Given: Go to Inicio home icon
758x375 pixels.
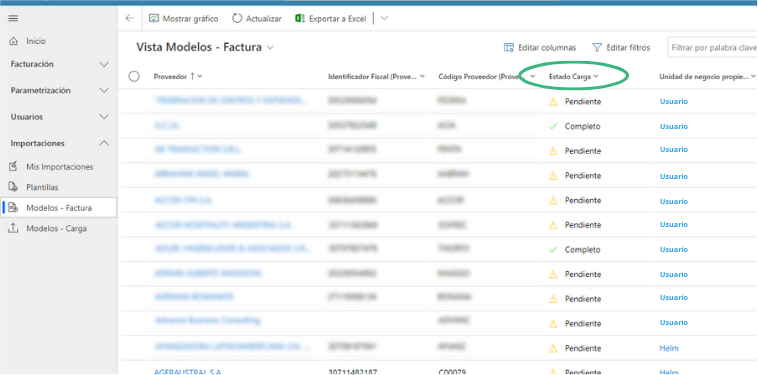Looking at the screenshot, I should tap(14, 41).
